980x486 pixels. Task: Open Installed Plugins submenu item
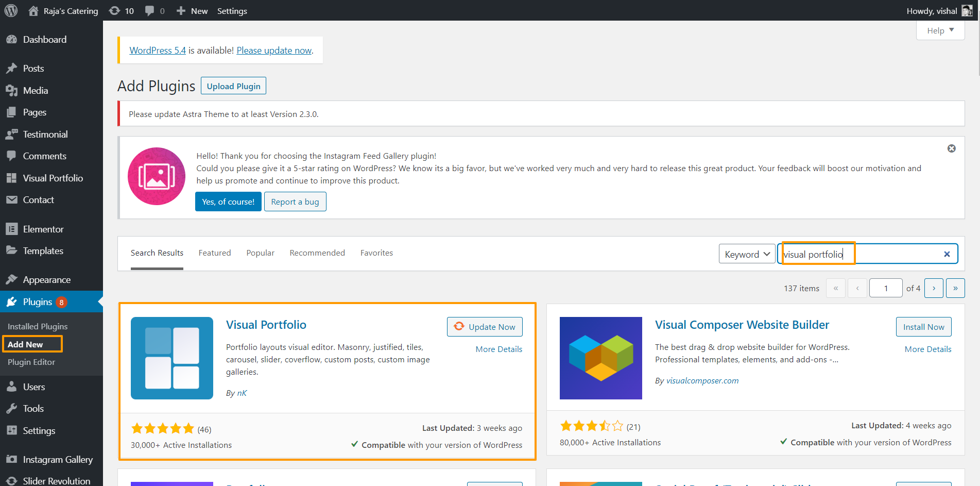coord(38,327)
